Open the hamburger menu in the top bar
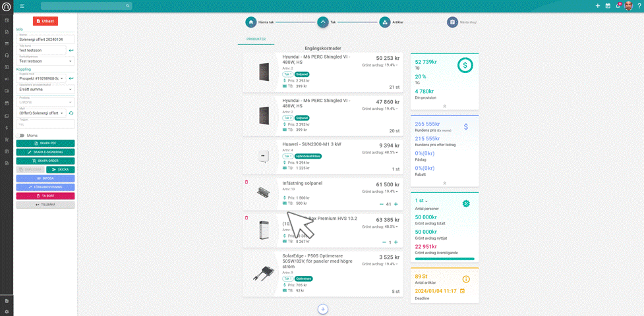 (x=22, y=6)
